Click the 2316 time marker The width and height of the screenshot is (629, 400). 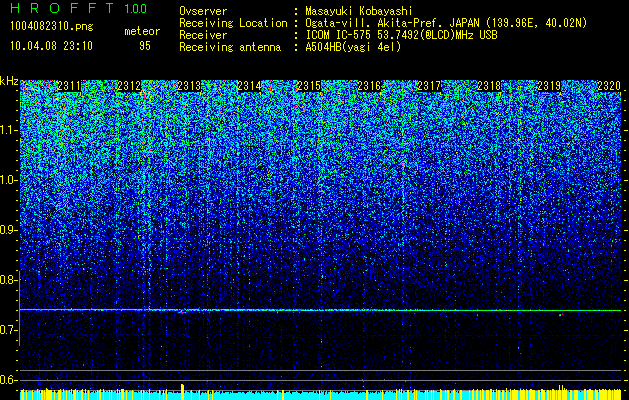369,86
